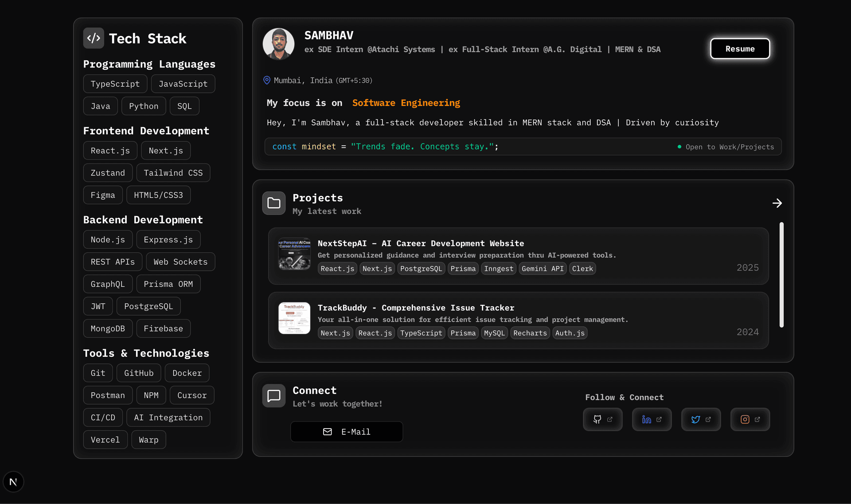This screenshot has height=504, width=851.
Task: Click Sambhav's profile avatar
Action: (278, 43)
